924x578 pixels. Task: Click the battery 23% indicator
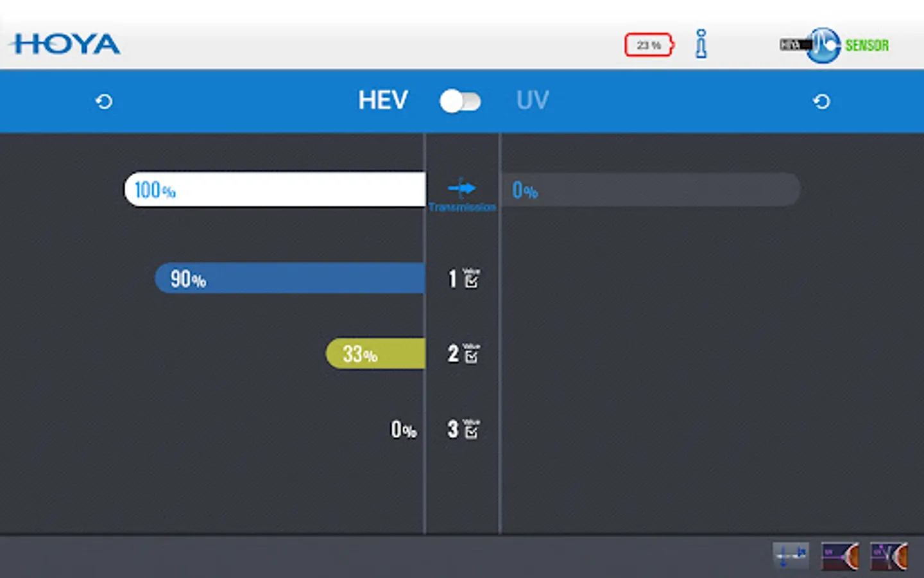coord(649,45)
